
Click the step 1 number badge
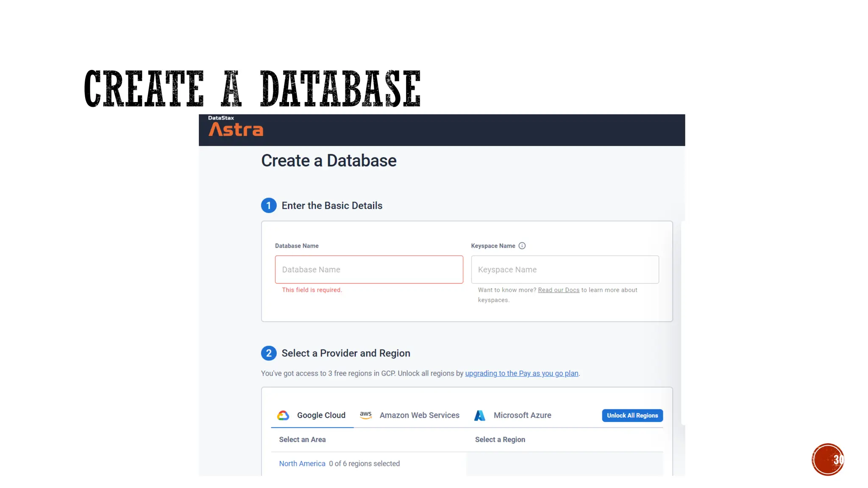(x=269, y=205)
